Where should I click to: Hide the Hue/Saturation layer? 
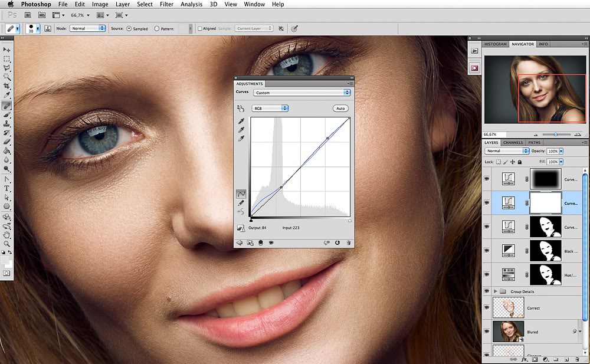pos(487,274)
